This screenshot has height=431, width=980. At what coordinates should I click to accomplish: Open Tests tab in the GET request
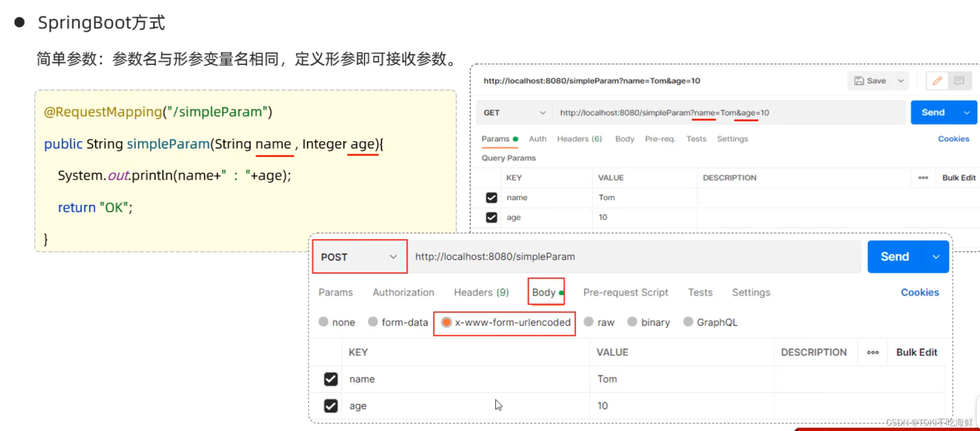pos(696,139)
